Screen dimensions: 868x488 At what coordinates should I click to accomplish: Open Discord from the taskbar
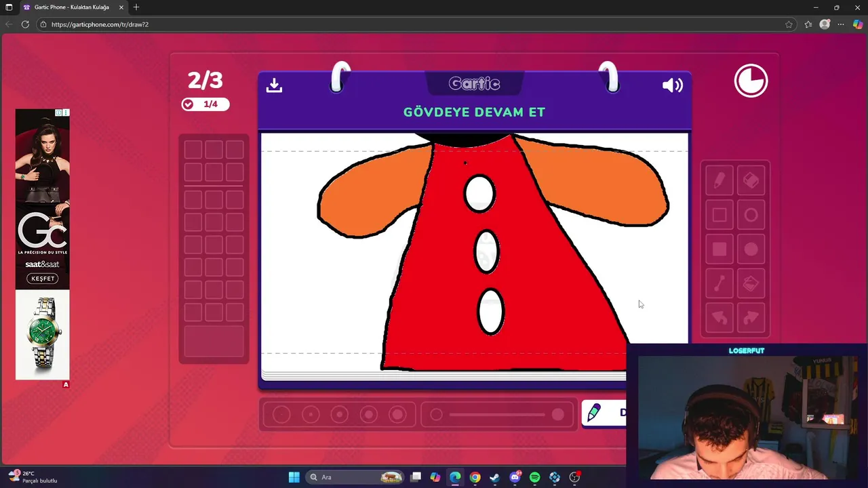515,477
